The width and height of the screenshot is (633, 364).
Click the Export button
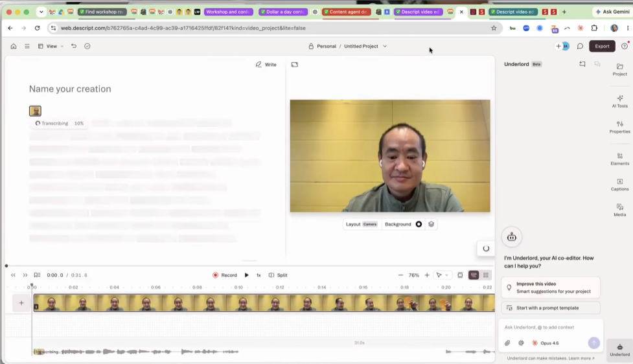click(x=602, y=46)
